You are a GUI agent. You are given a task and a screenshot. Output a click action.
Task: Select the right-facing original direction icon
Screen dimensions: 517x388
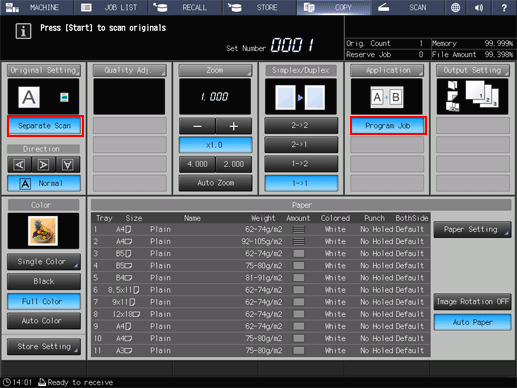click(43, 164)
